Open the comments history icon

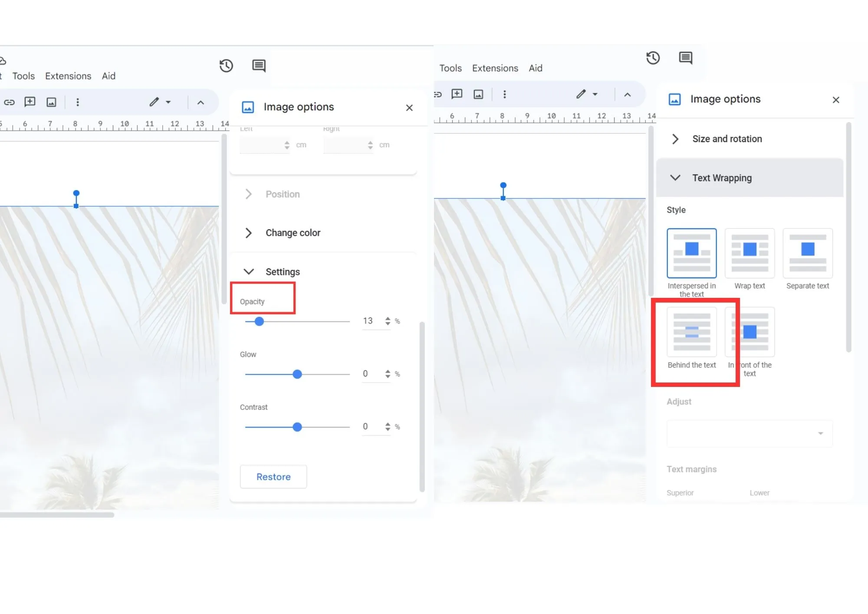click(258, 66)
